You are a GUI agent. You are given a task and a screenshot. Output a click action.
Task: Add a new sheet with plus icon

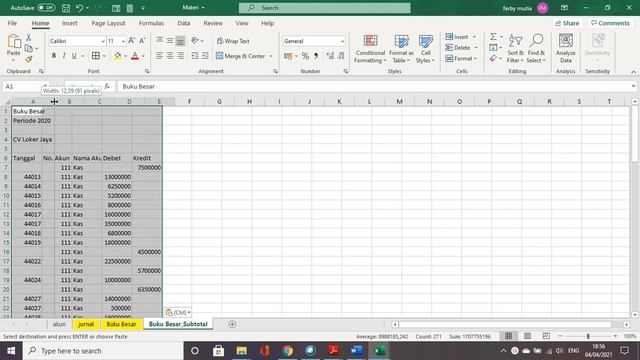pos(232,324)
